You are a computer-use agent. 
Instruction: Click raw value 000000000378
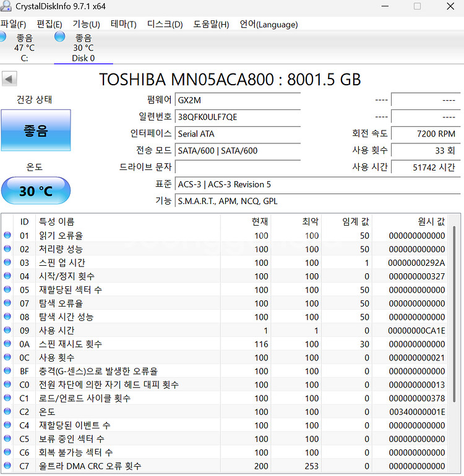click(417, 398)
